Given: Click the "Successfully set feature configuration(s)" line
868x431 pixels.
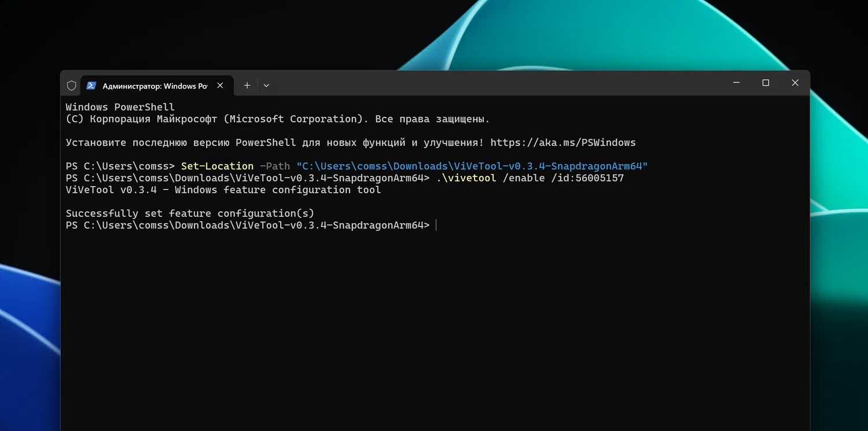Looking at the screenshot, I should (190, 213).
